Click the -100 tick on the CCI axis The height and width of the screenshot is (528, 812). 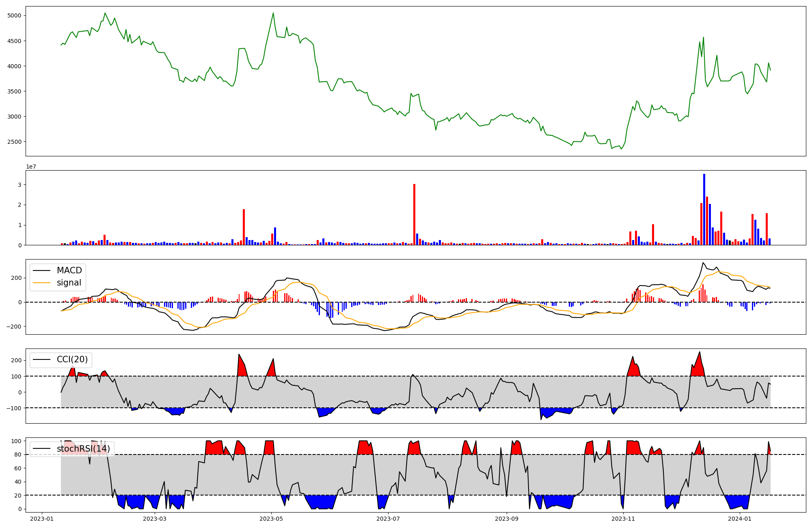[x=14, y=408]
